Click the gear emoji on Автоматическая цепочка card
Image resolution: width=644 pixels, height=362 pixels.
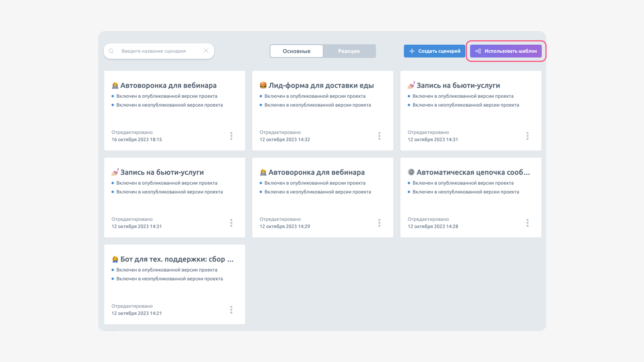[x=411, y=172]
